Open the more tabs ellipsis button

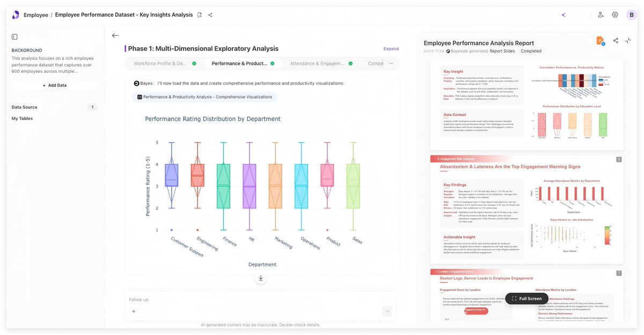(x=391, y=63)
